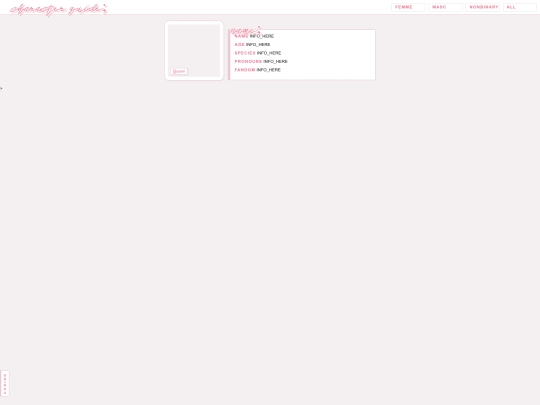Click the SPECIES label in info box
Image resolution: width=540 pixels, height=405 pixels.
coord(245,53)
